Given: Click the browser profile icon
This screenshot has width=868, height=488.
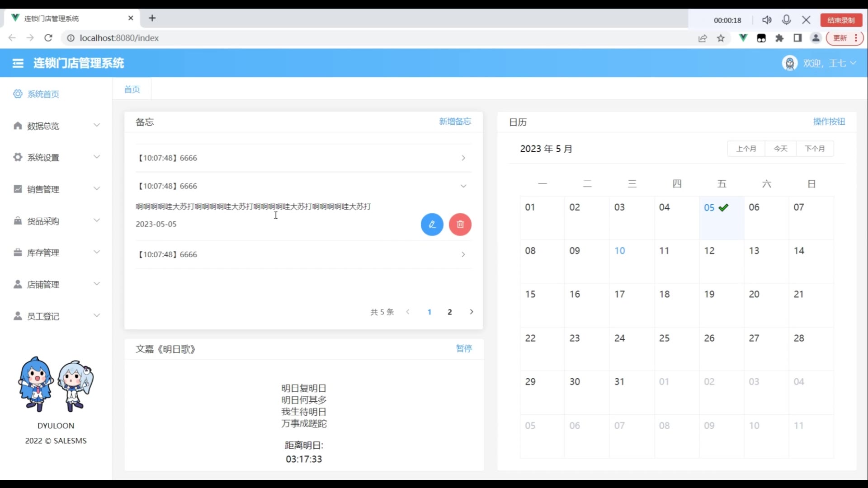Looking at the screenshot, I should [816, 38].
